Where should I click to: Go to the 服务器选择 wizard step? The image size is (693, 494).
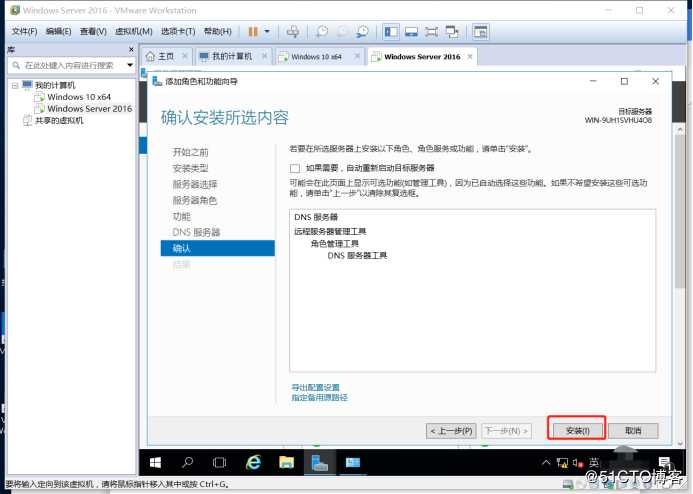(x=195, y=184)
